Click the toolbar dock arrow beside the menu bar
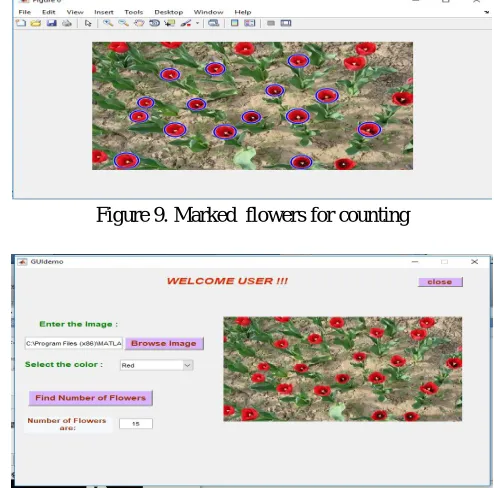494x488 pixels. [486, 12]
